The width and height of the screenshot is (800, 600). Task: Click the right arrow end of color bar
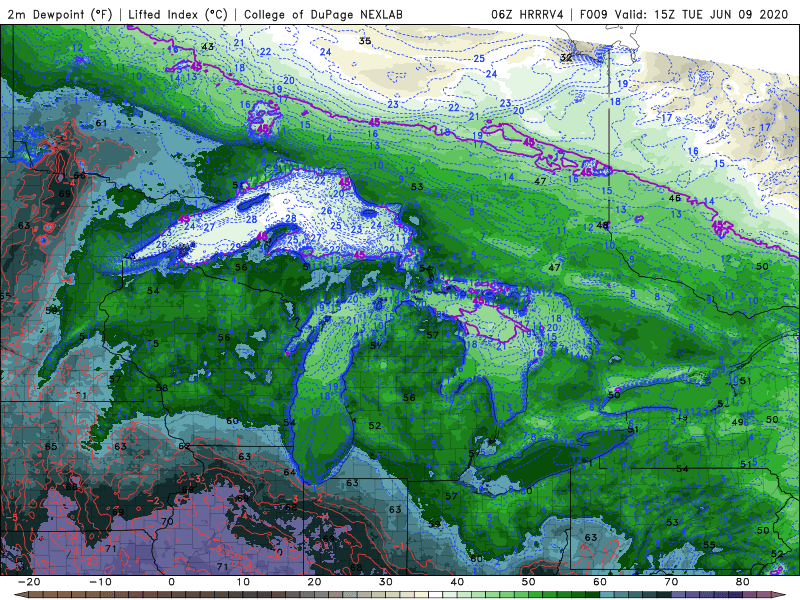tap(779, 594)
